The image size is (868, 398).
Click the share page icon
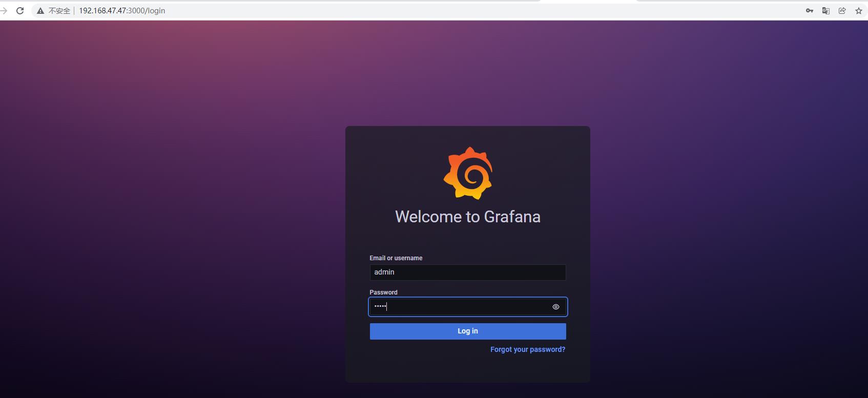coord(842,11)
